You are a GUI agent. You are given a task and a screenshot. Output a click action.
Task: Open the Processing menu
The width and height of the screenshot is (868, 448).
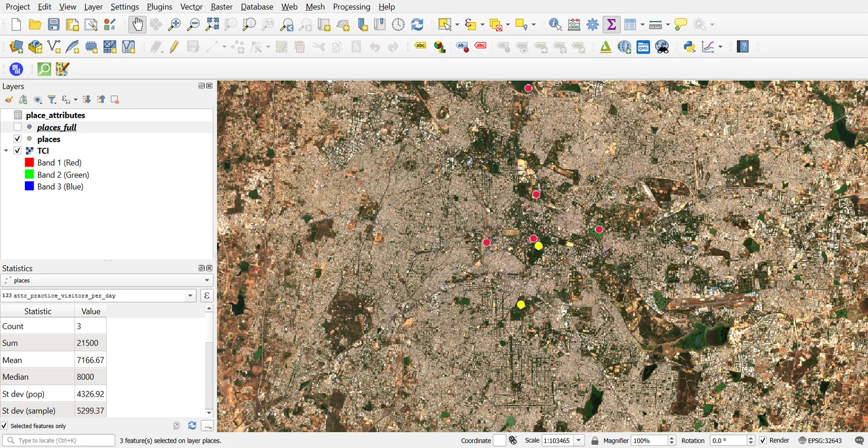click(x=352, y=7)
